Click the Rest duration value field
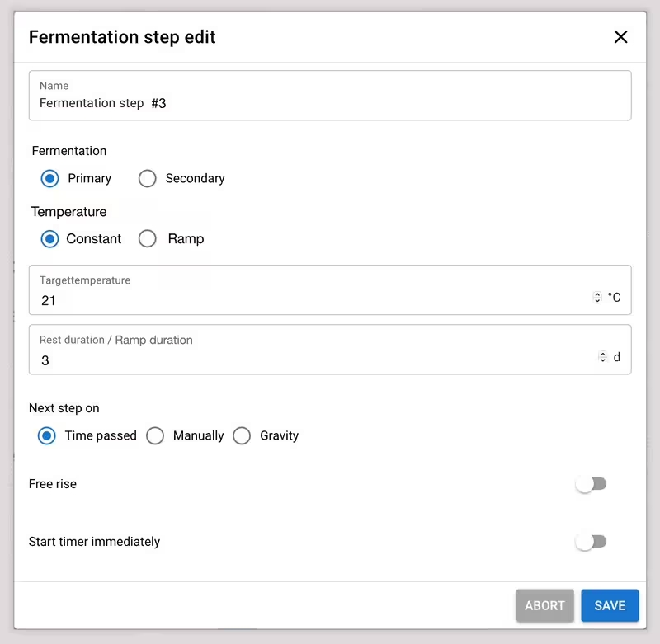Image resolution: width=660 pixels, height=644 pixels. (313, 360)
